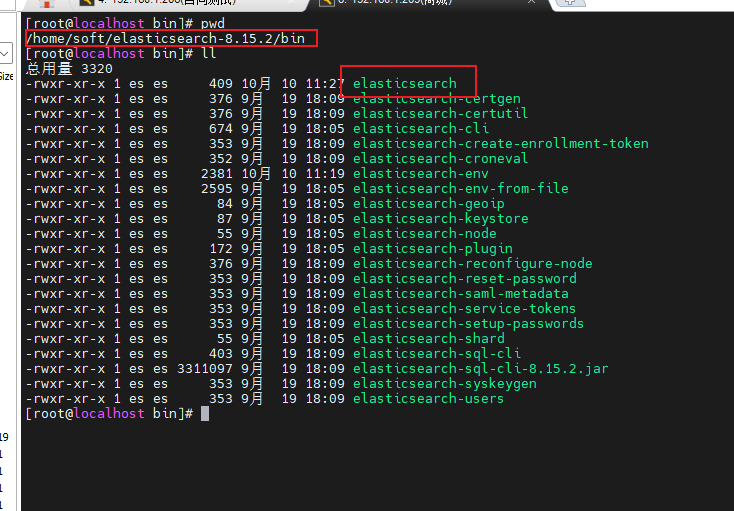Screen dimensions: 734x511
Task: Select the elasticsearch-plugin file name
Action: 433,248
